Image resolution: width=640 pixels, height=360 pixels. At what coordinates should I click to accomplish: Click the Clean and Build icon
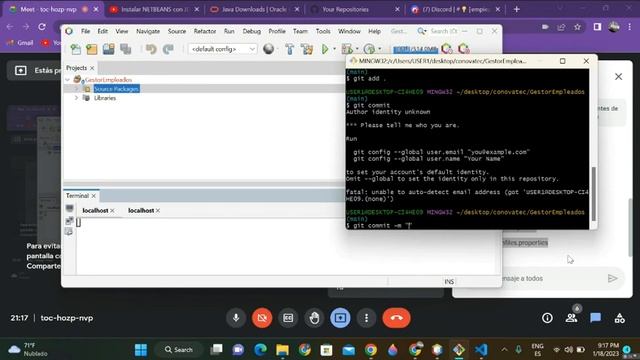[x=307, y=49]
